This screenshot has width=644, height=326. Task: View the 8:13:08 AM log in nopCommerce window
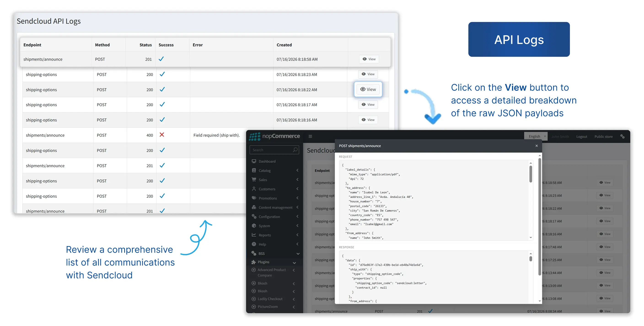pyautogui.click(x=605, y=298)
